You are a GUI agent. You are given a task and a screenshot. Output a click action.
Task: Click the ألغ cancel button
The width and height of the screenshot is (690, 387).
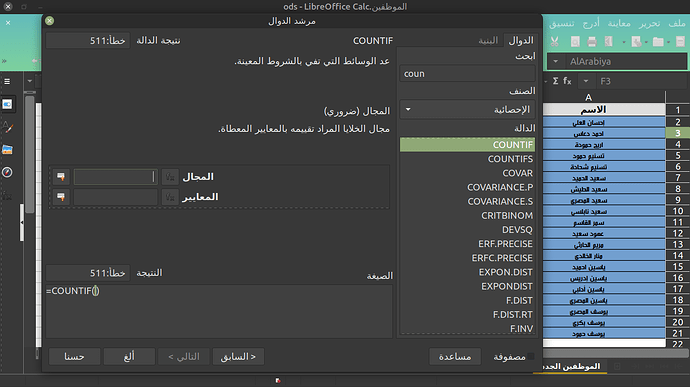(x=129, y=357)
